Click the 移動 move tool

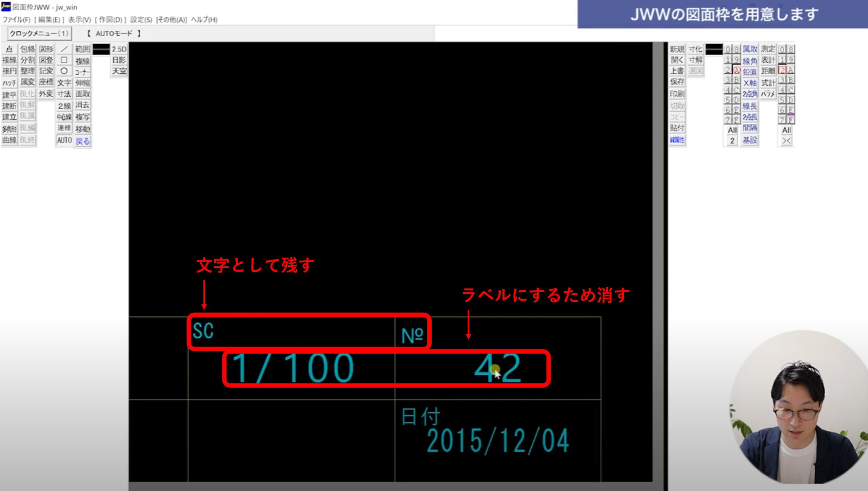[x=82, y=129]
